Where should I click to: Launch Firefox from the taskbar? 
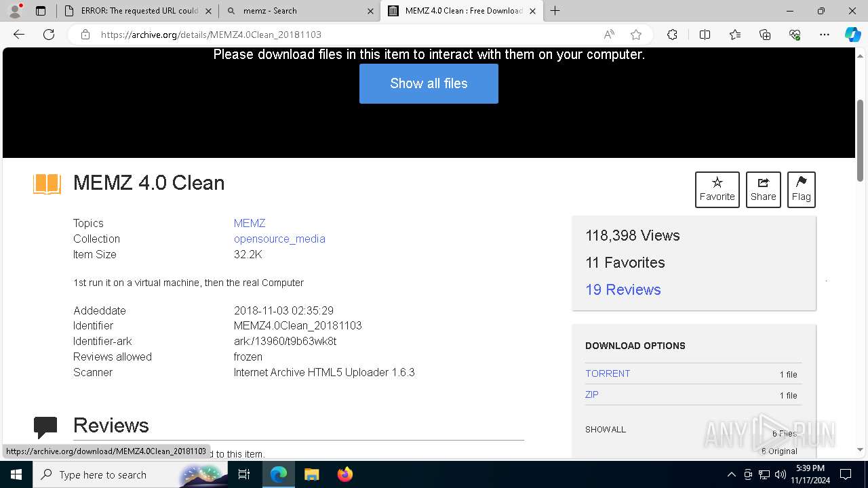(x=345, y=474)
